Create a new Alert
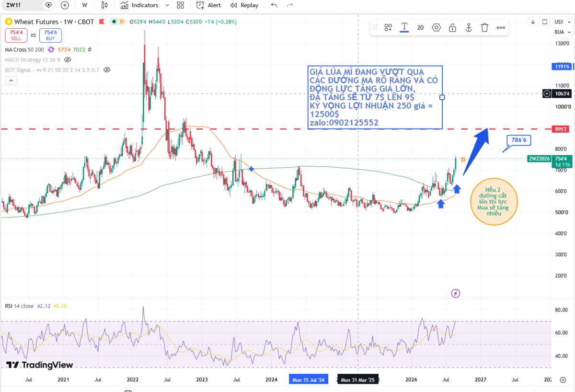Viewport: 575px width, 392px height. [x=208, y=5]
